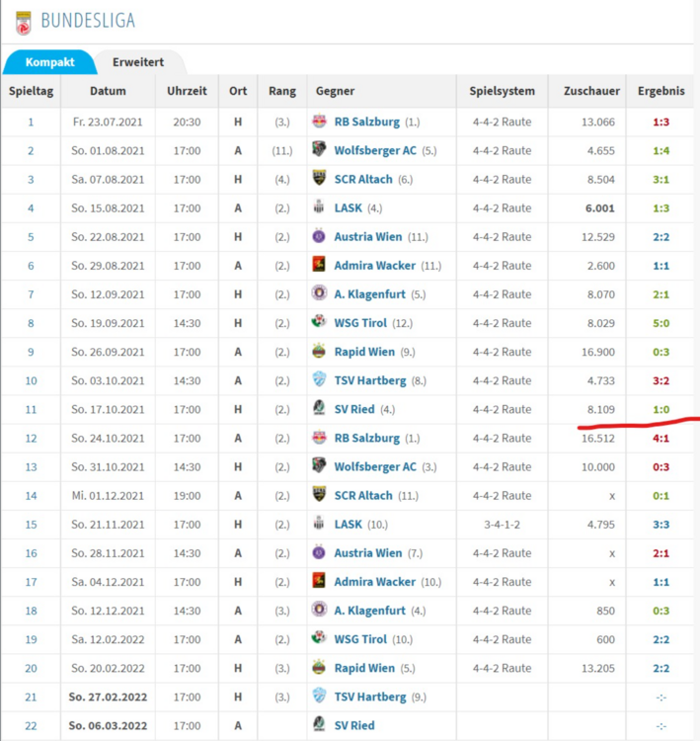
Task: Click Admira Wacker crest in matchday 17 row
Action: pyautogui.click(x=319, y=581)
